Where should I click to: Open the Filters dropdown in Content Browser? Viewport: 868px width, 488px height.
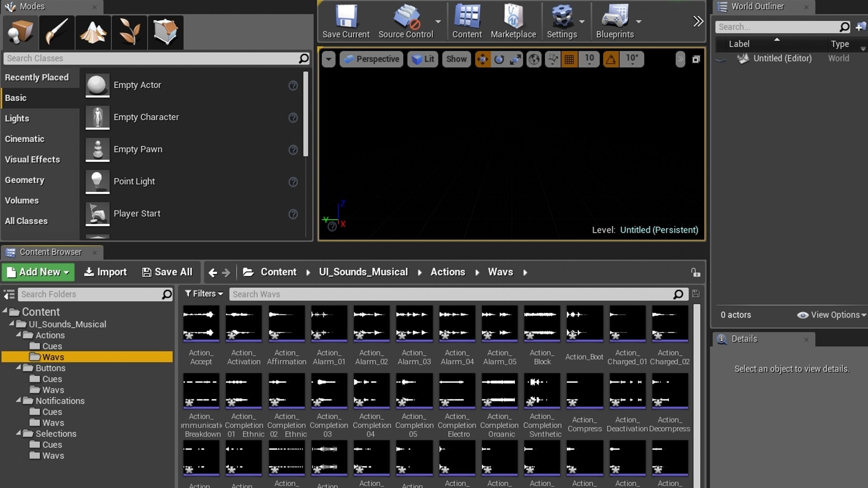[x=203, y=294]
